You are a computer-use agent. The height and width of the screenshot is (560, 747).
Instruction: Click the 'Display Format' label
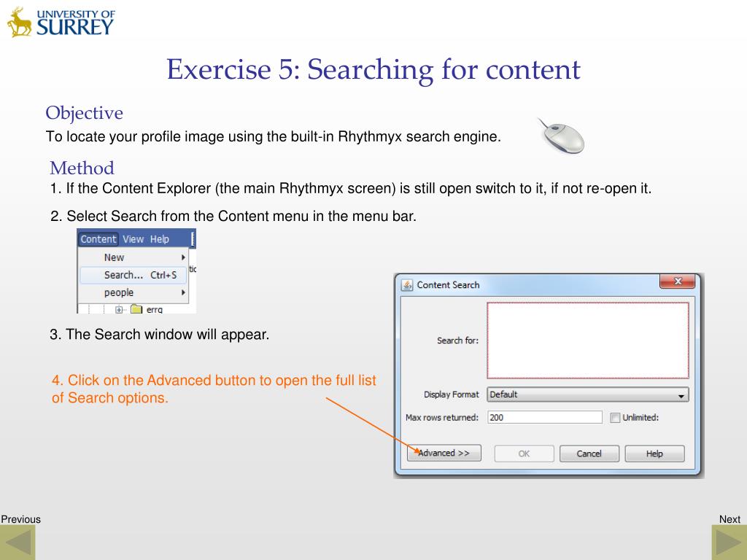(x=451, y=394)
